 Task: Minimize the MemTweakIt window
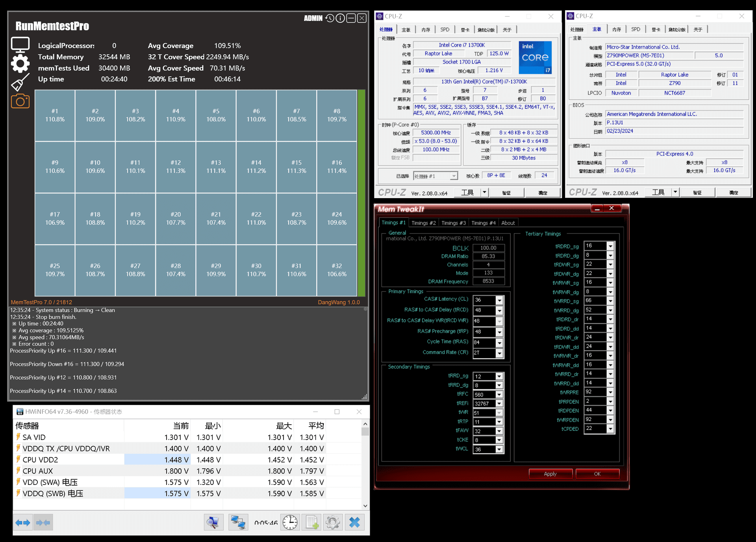click(x=597, y=208)
